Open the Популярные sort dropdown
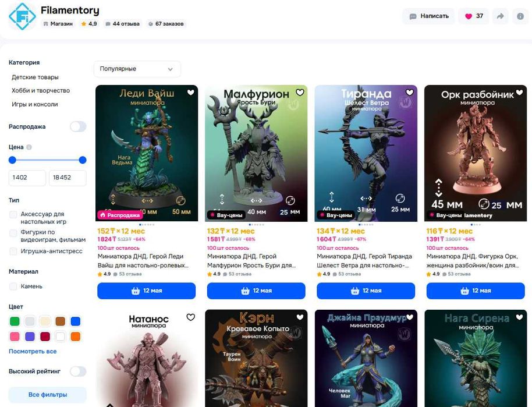 click(x=137, y=69)
